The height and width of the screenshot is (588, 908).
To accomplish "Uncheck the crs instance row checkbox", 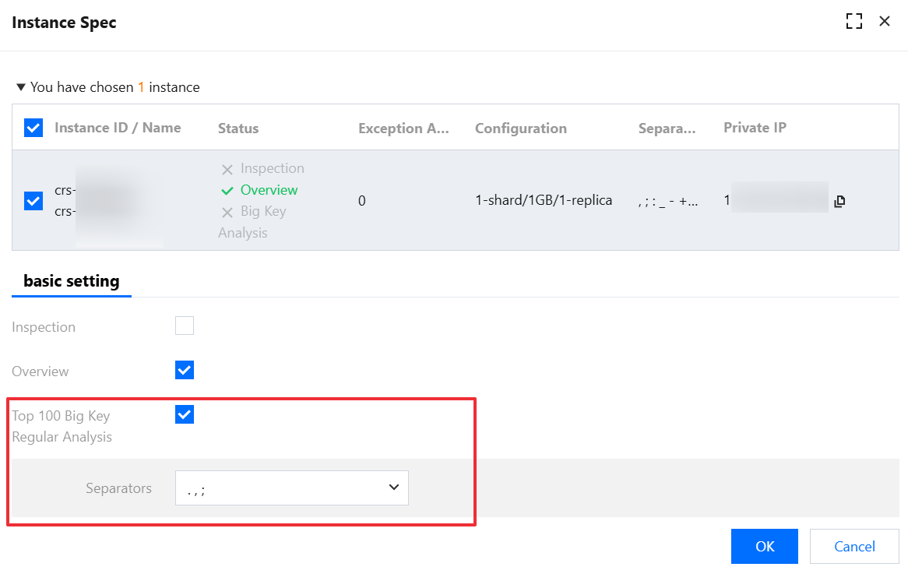I will [33, 201].
